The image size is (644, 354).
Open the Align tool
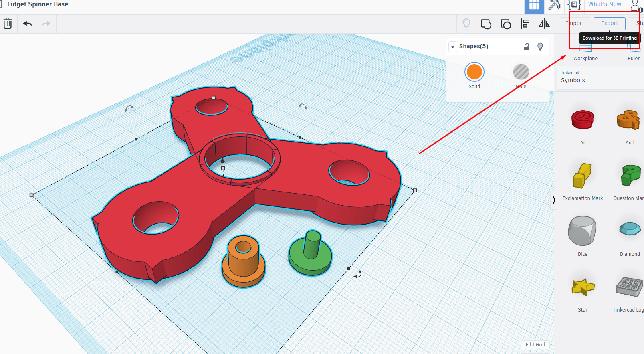[525, 24]
